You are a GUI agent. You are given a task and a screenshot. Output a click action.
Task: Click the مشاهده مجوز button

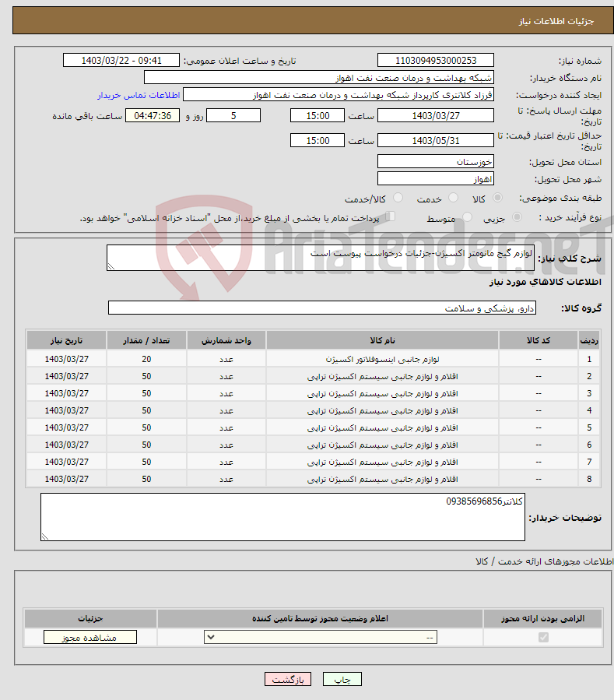(x=90, y=638)
